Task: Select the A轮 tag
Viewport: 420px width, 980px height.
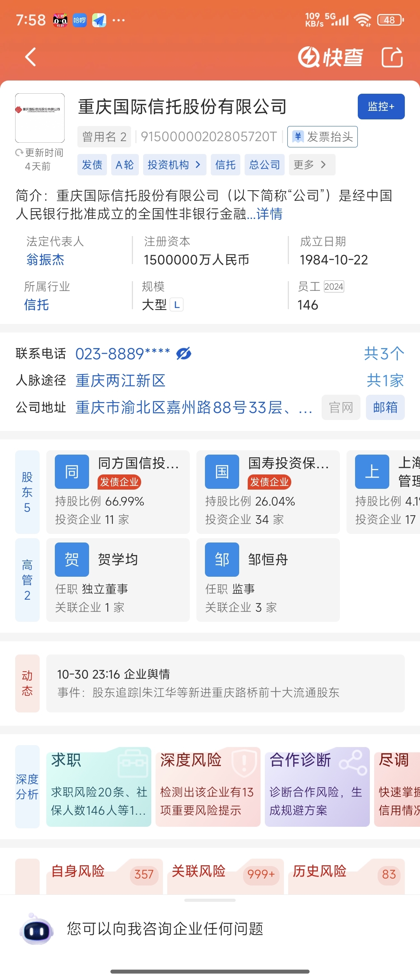Action: (x=125, y=165)
